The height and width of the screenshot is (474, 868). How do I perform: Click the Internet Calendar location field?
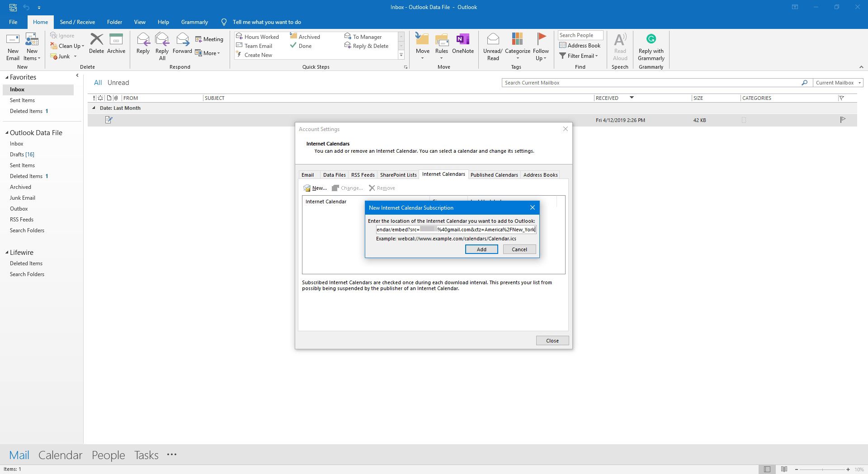(x=456, y=230)
